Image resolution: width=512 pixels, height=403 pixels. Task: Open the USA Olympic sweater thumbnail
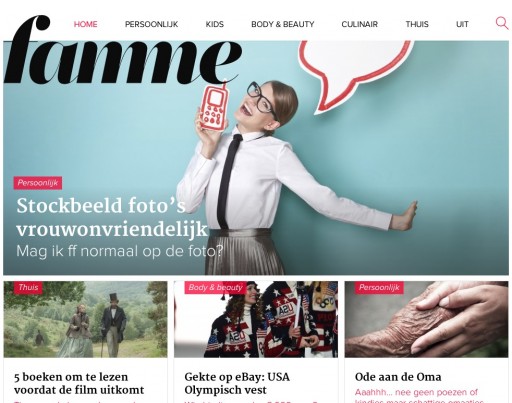256,319
